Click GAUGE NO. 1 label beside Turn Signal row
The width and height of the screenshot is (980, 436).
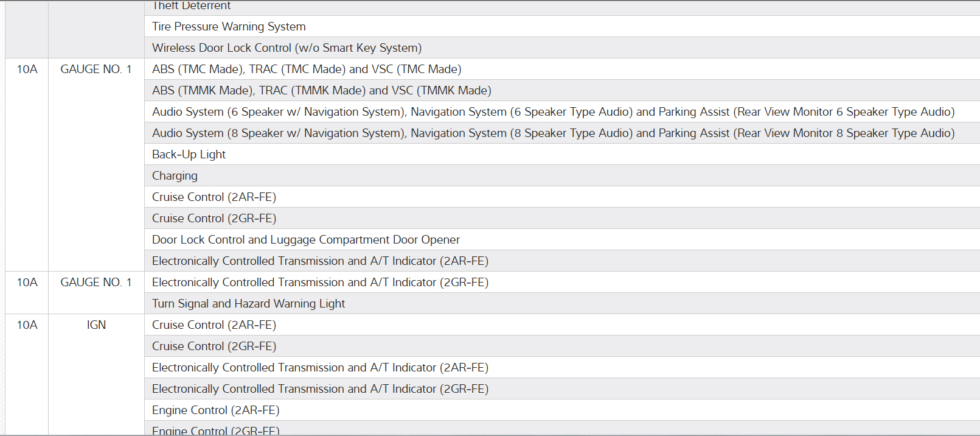coord(96,283)
